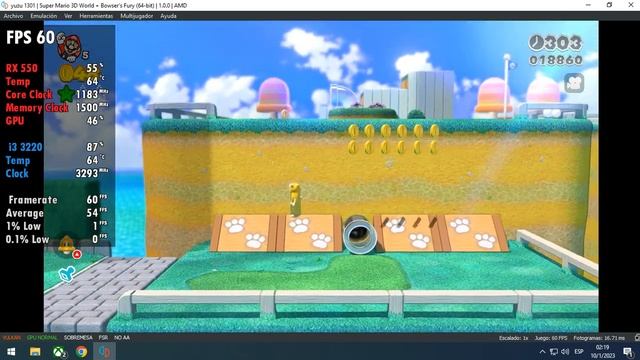This screenshot has width=640, height=360.
Task: Open the Xbox app from the taskbar
Action: tap(59, 351)
